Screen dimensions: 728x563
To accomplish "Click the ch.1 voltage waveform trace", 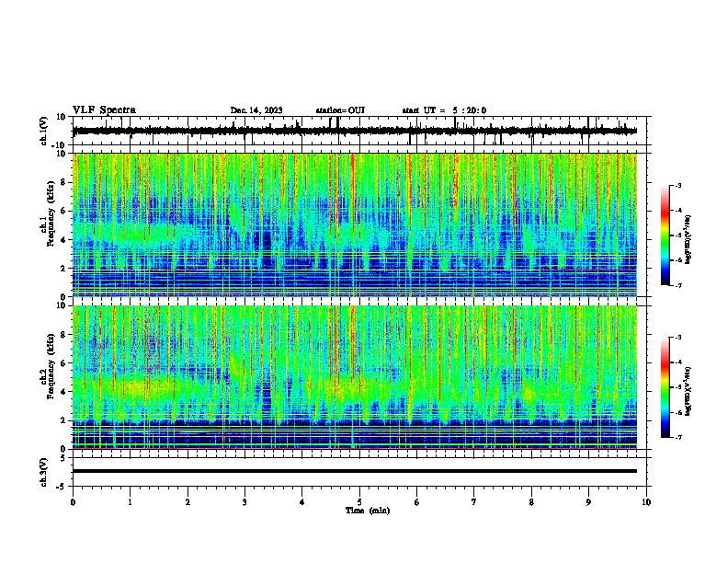I will click(x=355, y=131).
